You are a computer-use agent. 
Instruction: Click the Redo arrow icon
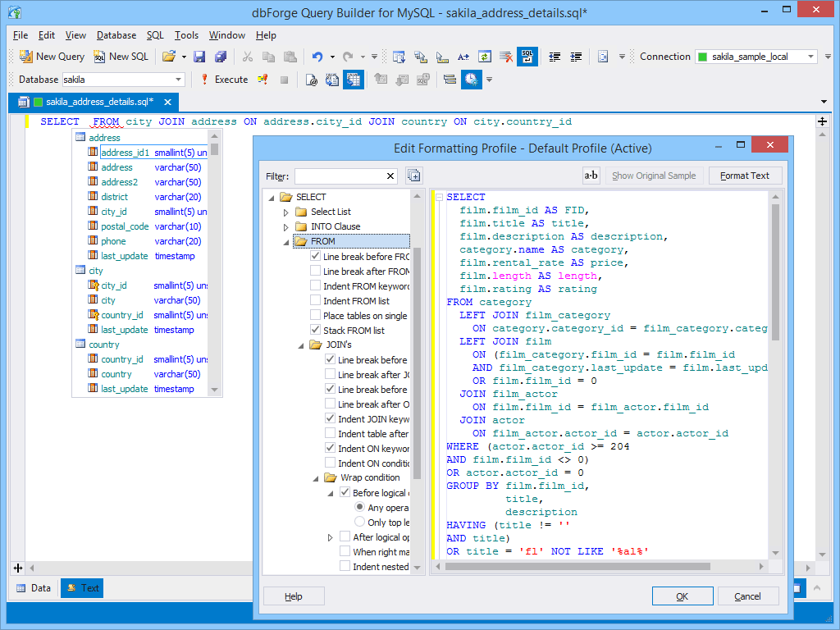pos(348,57)
